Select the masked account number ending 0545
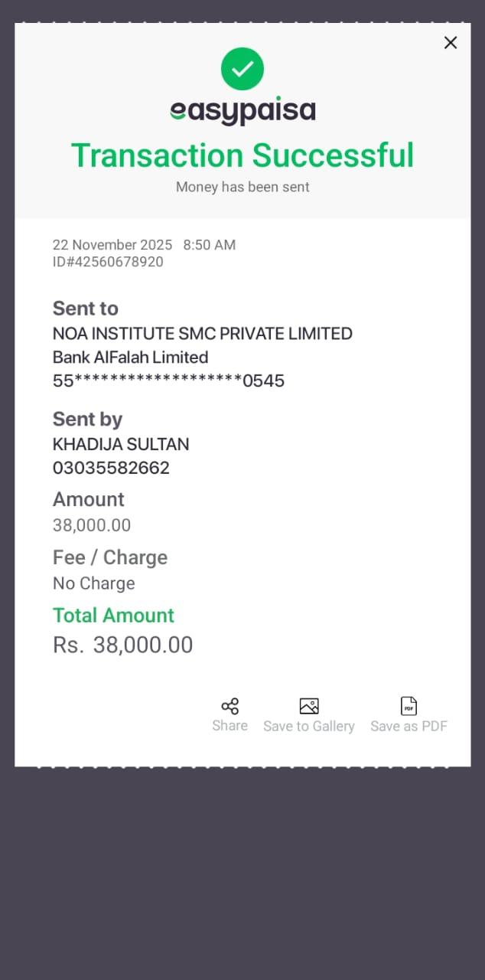 pos(168,381)
